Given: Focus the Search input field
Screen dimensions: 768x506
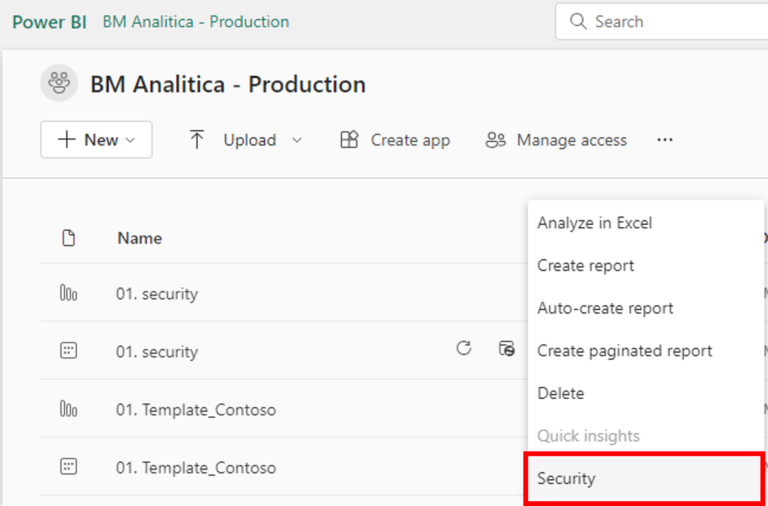Looking at the screenshot, I should [662, 22].
